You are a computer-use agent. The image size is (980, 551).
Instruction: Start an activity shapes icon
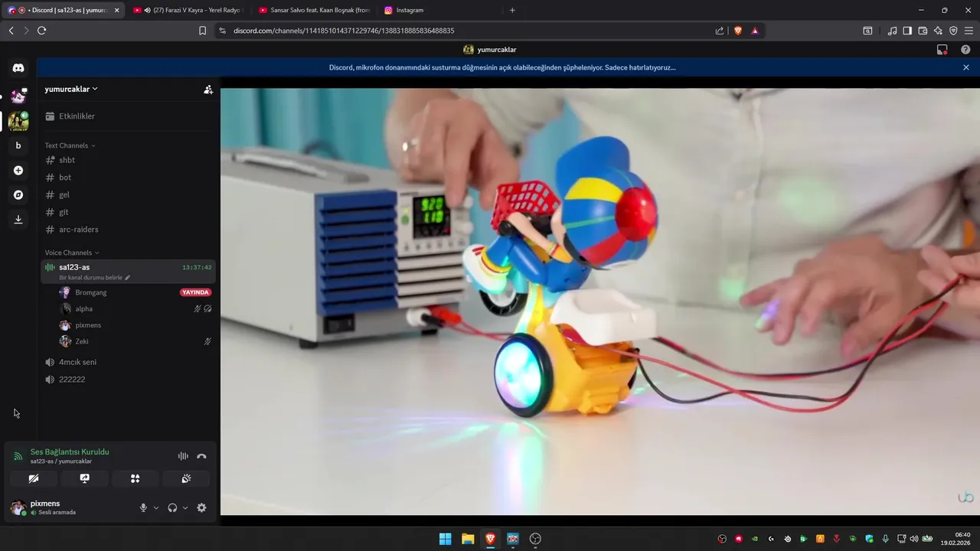(x=135, y=478)
